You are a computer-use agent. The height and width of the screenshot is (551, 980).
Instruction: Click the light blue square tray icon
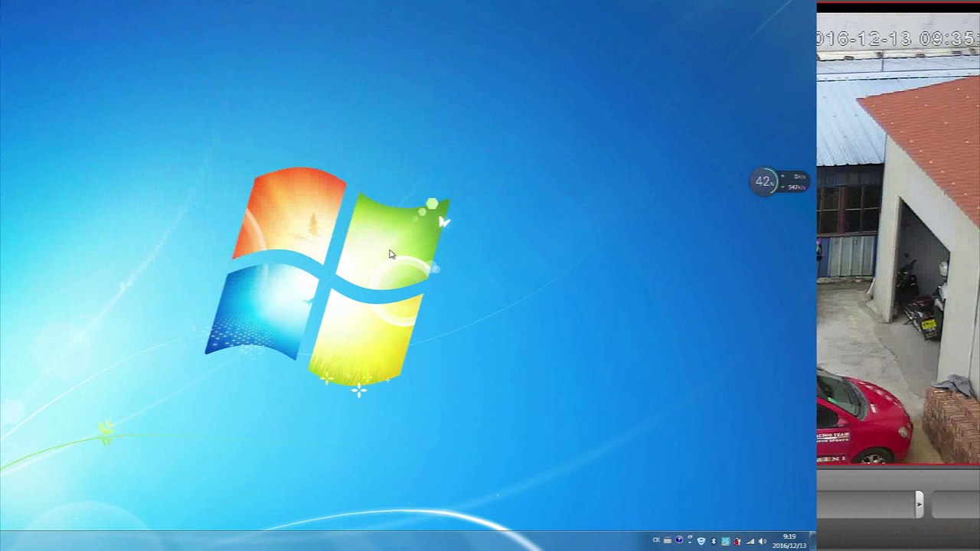pos(726,541)
